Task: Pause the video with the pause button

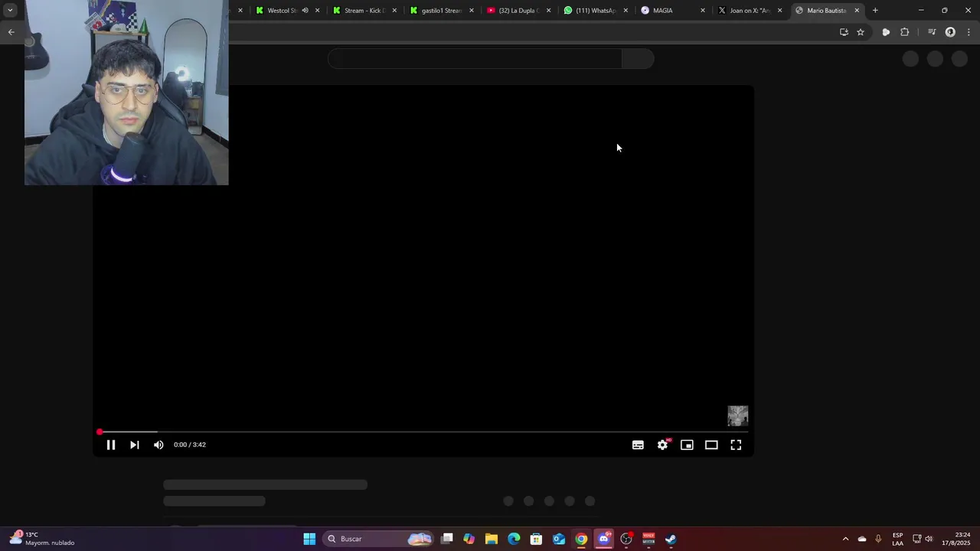Action: coord(111,445)
